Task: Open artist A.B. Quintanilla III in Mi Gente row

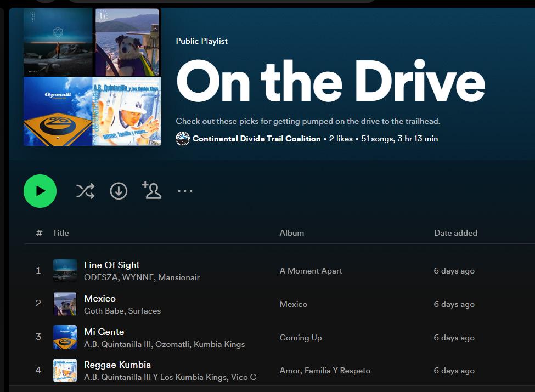Action: (117, 344)
